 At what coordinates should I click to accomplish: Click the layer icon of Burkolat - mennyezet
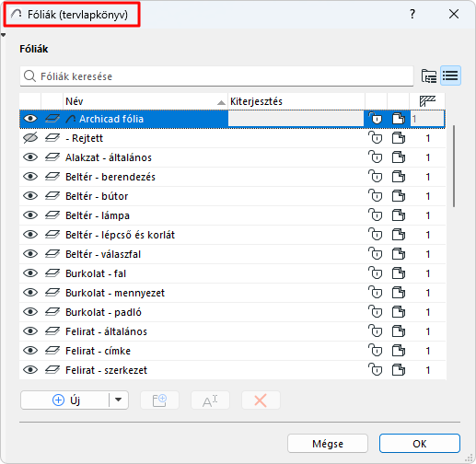pos(52,293)
